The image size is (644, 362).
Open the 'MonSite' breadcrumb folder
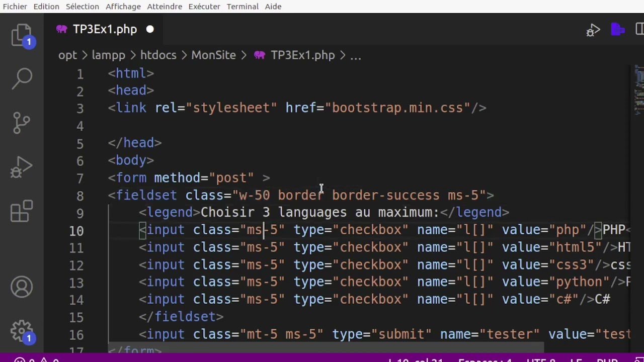213,55
